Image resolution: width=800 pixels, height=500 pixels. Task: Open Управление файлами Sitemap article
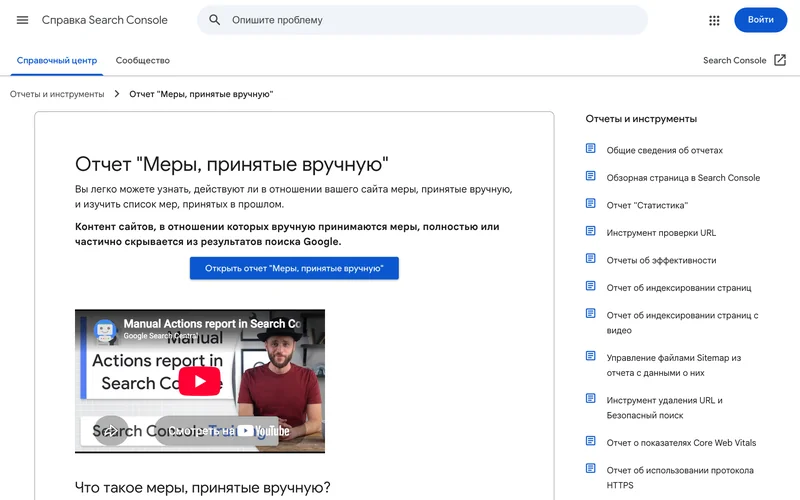pos(673,365)
